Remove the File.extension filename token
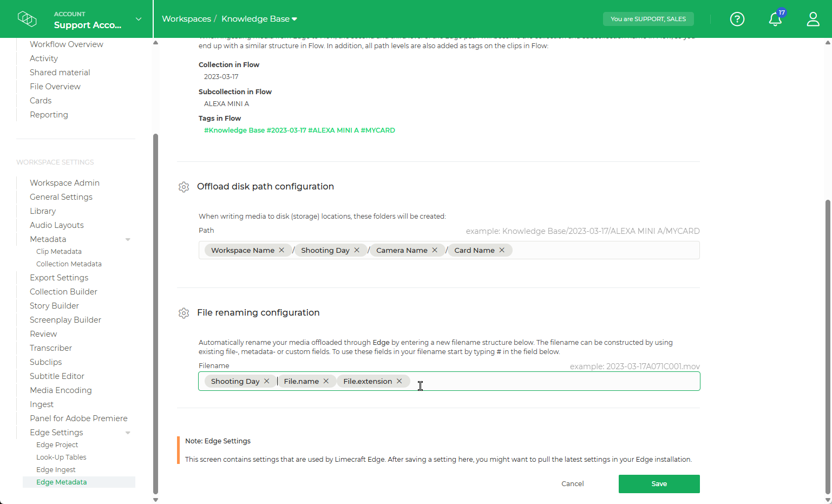The width and height of the screenshot is (832, 504). [399, 381]
